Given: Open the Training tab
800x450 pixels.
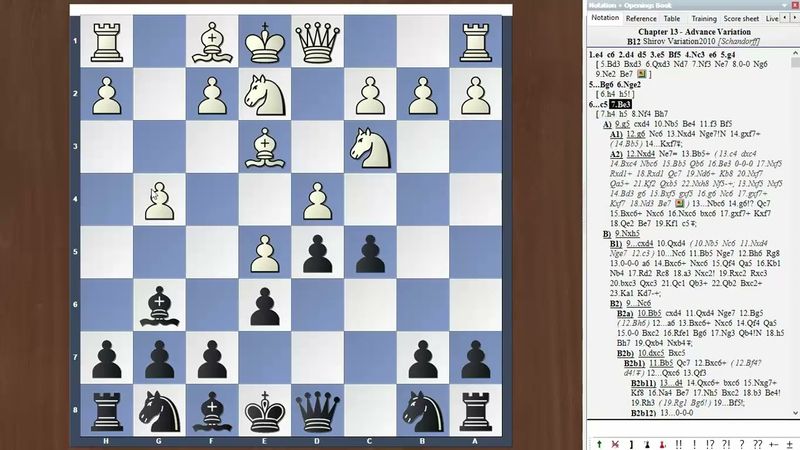Looking at the screenshot, I should pyautogui.click(x=703, y=18).
